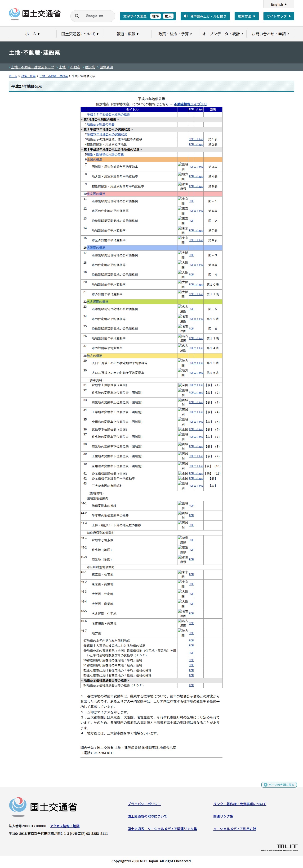
Task: Open 平成27年地価公示結果の概要 link
Action: (108, 114)
